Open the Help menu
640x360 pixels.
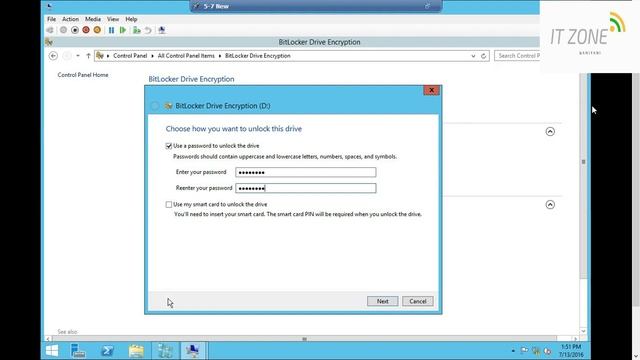pos(131,19)
